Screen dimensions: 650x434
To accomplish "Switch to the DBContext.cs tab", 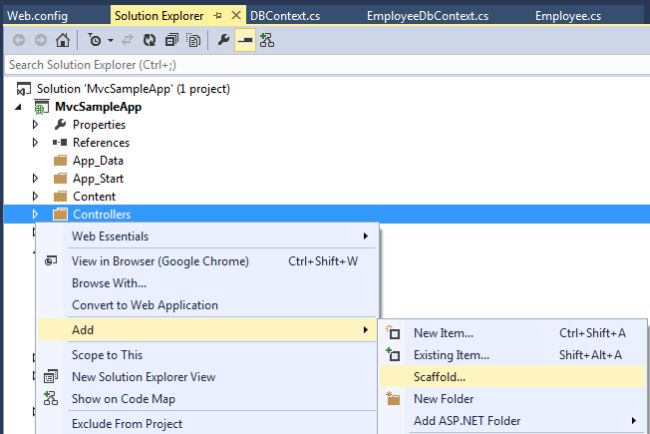I will tap(285, 16).
